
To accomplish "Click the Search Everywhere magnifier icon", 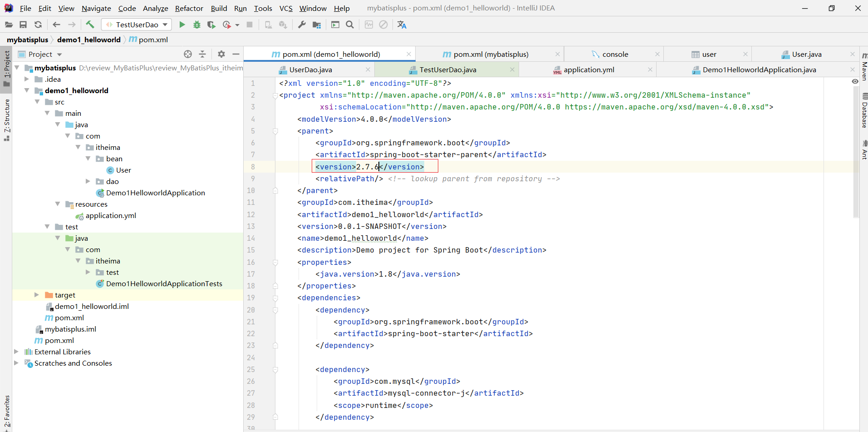I will coord(350,25).
